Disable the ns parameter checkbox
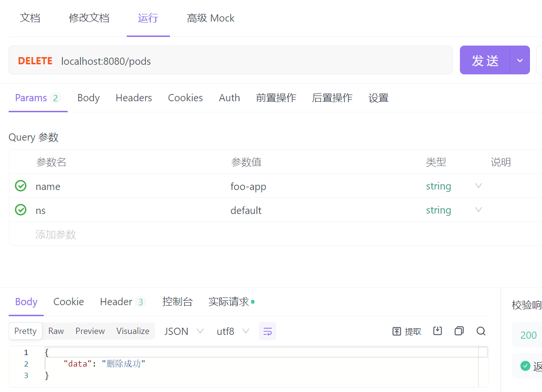This screenshot has height=392, width=542. point(21,210)
